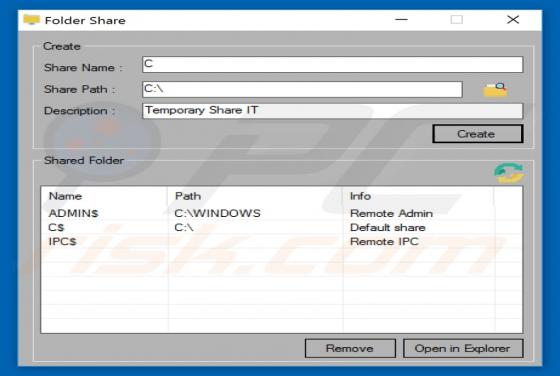560x376 pixels.
Task: Click the Default share info cell
Action: (388, 227)
